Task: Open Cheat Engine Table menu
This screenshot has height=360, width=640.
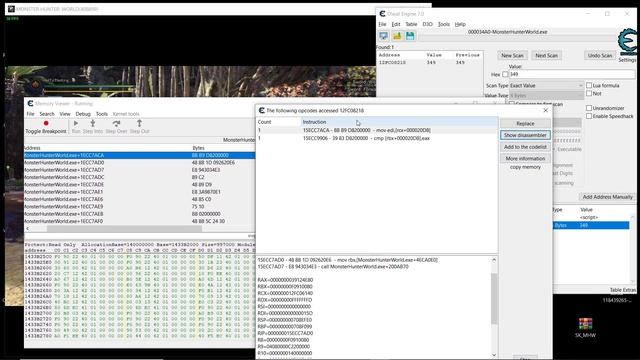Action: (x=411, y=24)
